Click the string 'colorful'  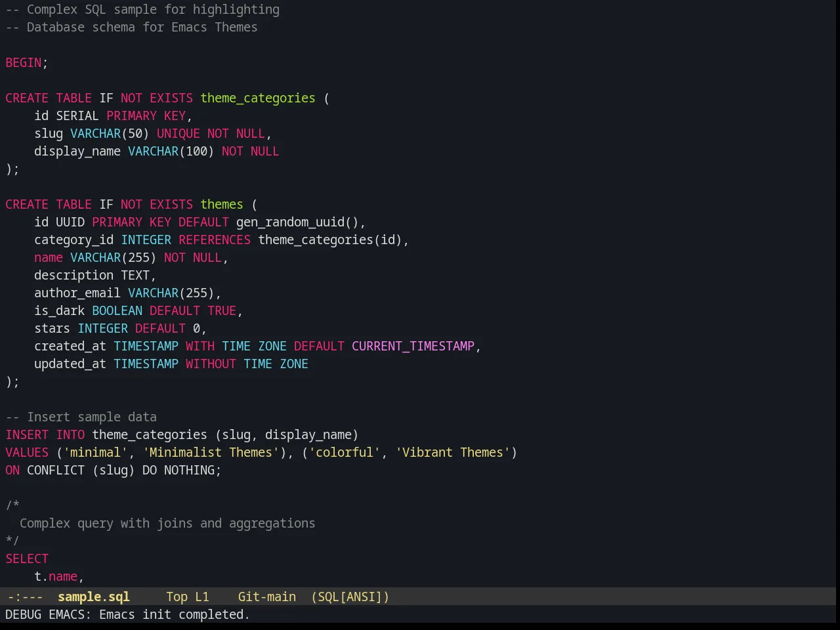(x=345, y=452)
